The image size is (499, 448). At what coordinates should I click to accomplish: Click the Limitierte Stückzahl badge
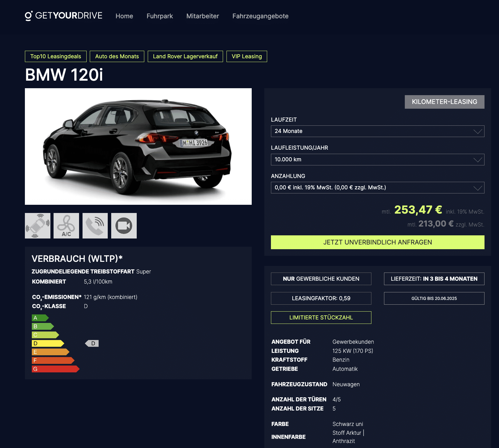tap(321, 318)
